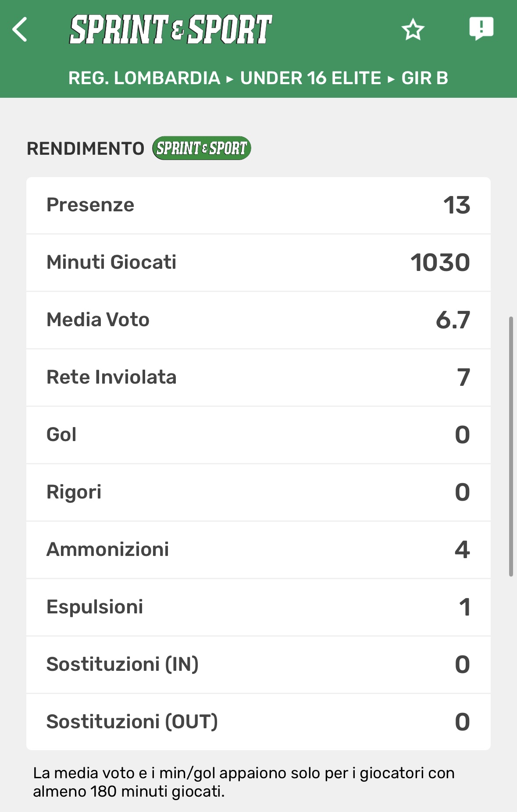Select the Media Voto row
Image resolution: width=517 pixels, height=812 pixels.
click(258, 320)
